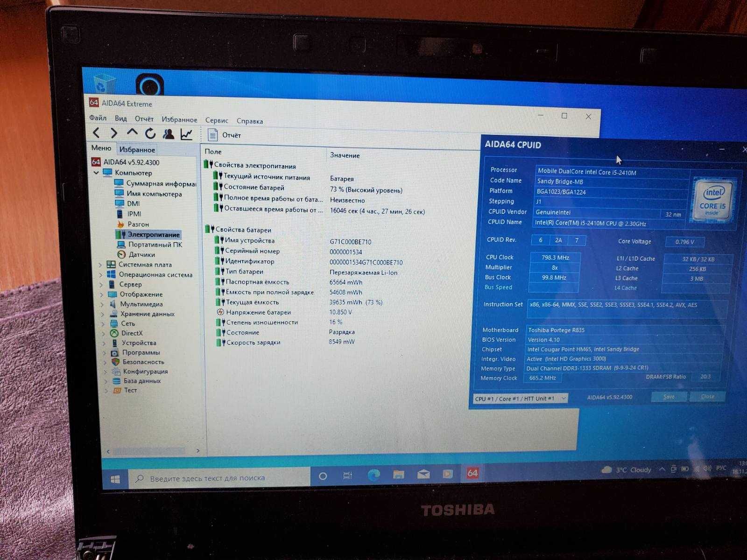The height and width of the screenshot is (560, 747).
Task: Open the Сервис menu
Action: 217,120
